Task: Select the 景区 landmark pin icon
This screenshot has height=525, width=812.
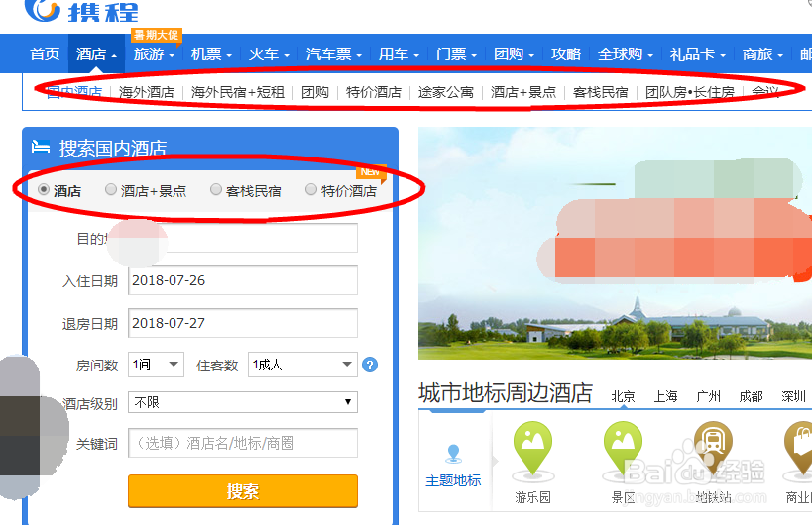Action: pos(623,448)
